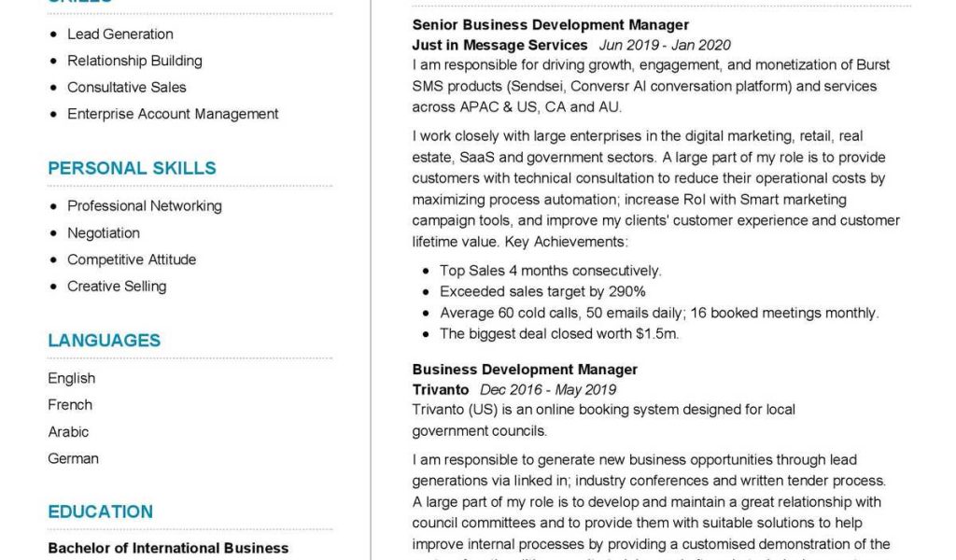The width and height of the screenshot is (956, 560).
Task: Click the PERSONAL SKILLS section heading
Action: coord(132,168)
